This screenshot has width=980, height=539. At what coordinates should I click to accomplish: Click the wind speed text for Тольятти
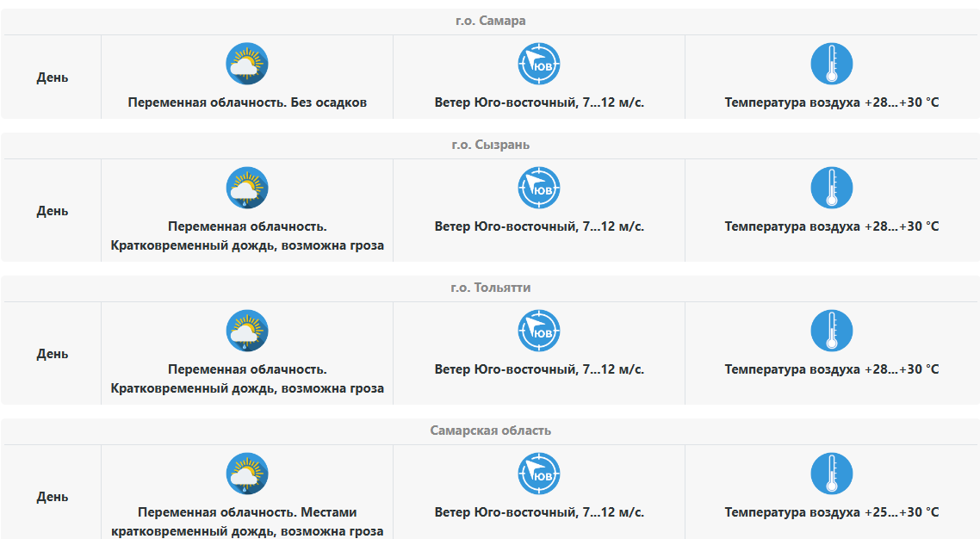click(539, 369)
